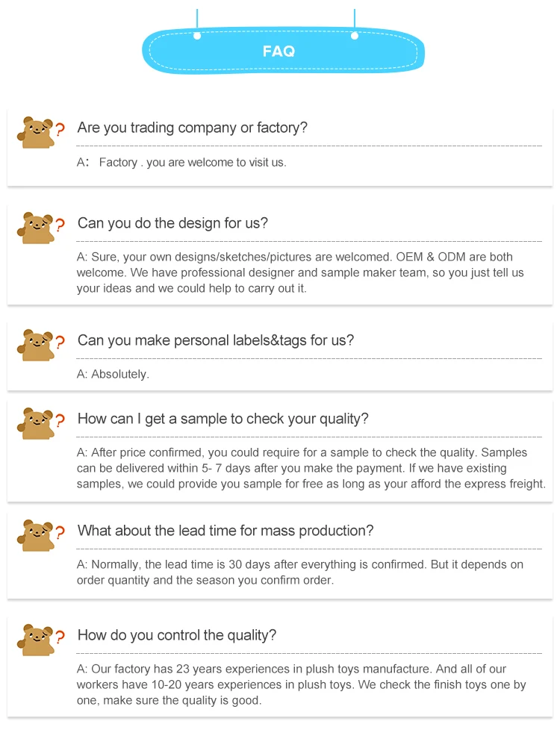This screenshot has width=560, height=733.
Task: Click bear icon beside lead time question
Action: (36, 535)
